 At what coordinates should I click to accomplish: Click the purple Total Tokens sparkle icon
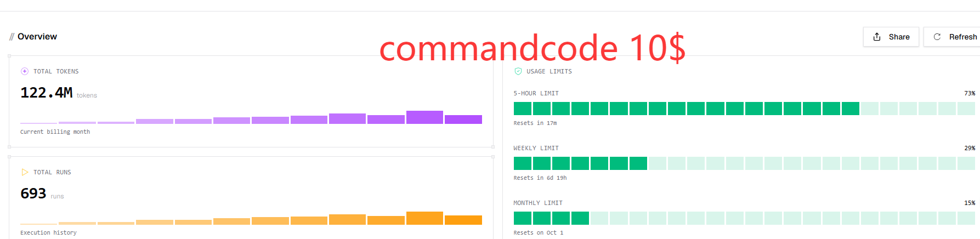tap(25, 71)
